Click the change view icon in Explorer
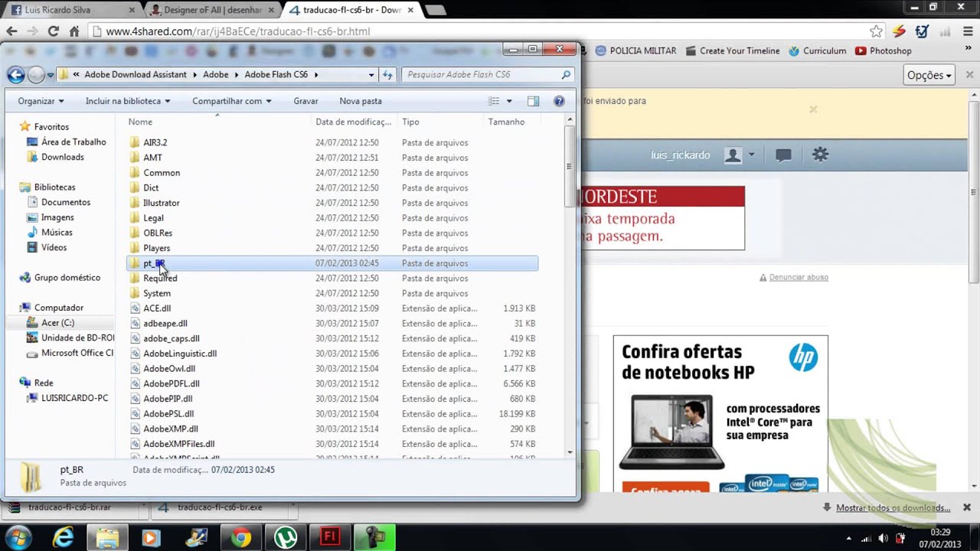Viewport: 980px width, 551px height. pos(494,101)
